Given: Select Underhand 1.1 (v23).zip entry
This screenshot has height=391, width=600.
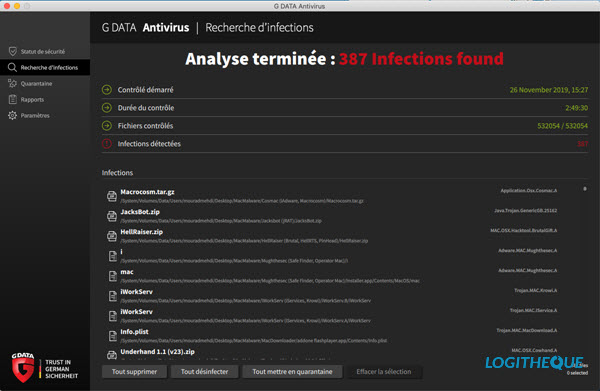Looking at the screenshot, I should point(157,352).
